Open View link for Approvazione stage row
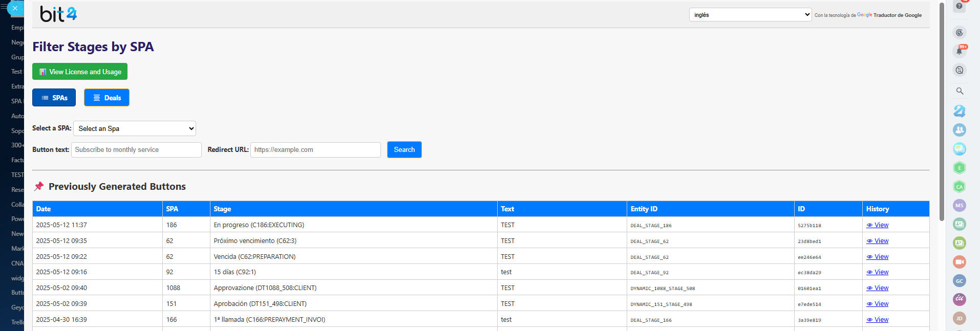 coord(877,288)
